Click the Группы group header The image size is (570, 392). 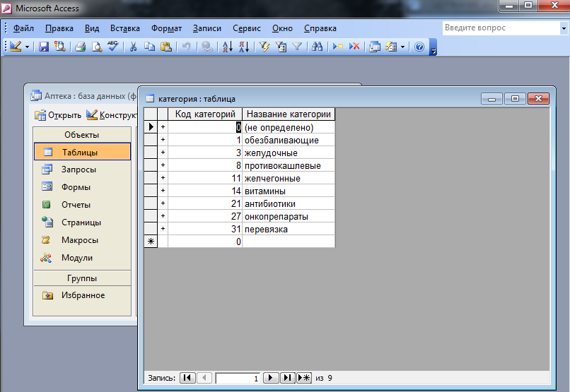[82, 278]
